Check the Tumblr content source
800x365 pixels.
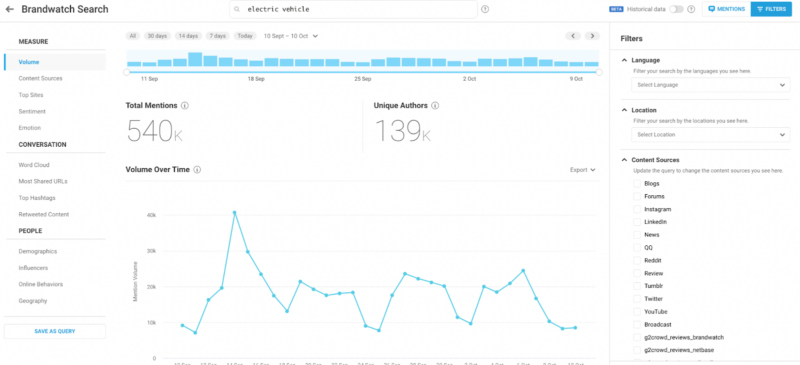point(637,286)
